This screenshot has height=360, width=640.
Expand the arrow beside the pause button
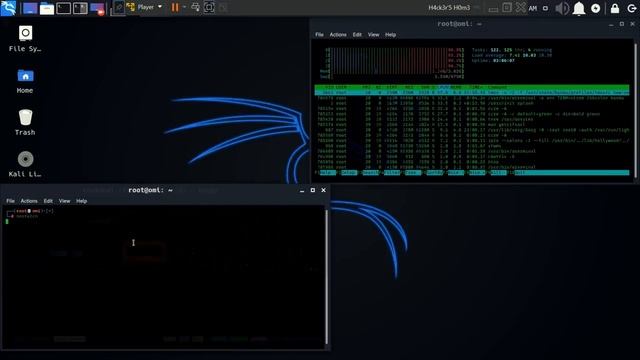[184, 7]
